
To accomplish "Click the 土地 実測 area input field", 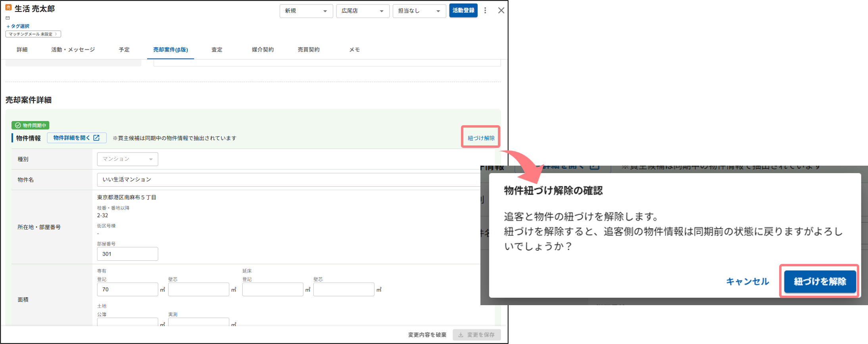I will pyautogui.click(x=198, y=322).
